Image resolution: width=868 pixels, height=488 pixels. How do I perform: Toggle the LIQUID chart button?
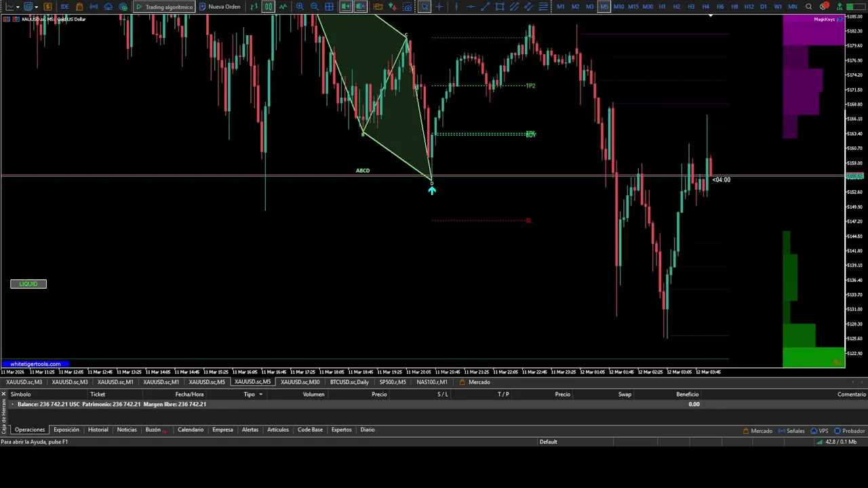click(28, 284)
